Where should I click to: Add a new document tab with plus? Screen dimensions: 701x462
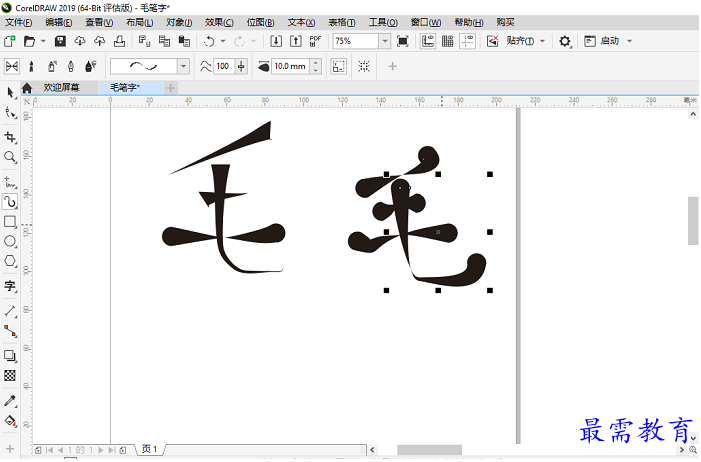(170, 88)
